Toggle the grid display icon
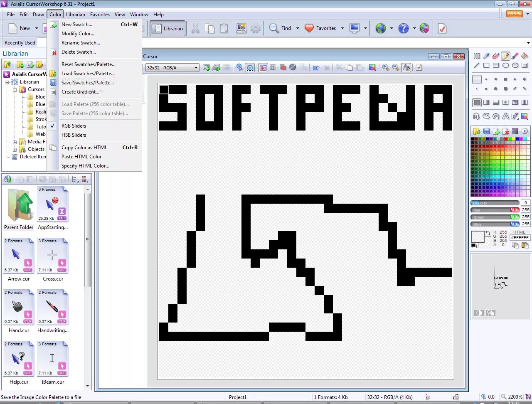The height and width of the screenshot is (404, 532). [x=273, y=68]
